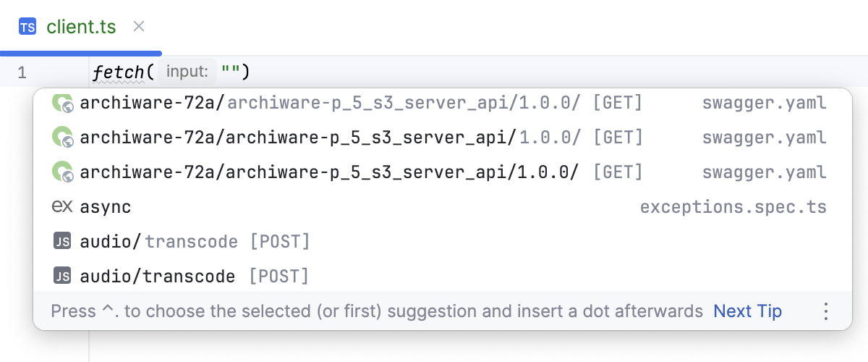
Task: Click the 'ex' icon beside async
Action: 62,207
